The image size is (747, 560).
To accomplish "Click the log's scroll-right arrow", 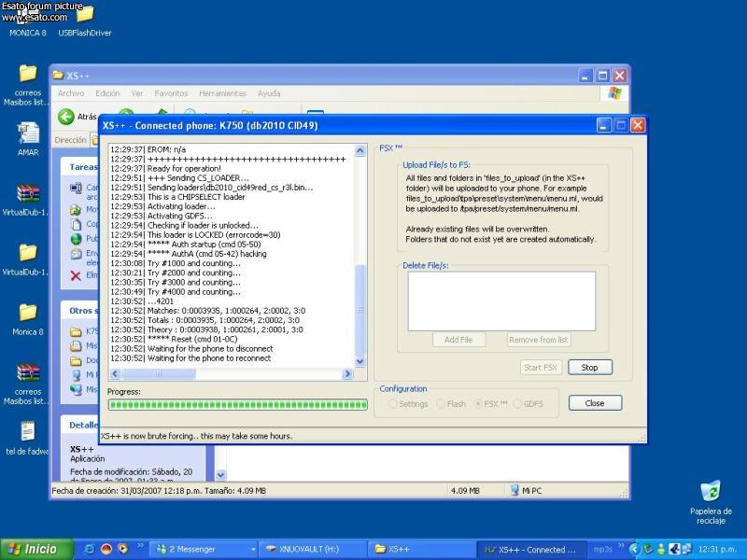I will click(347, 374).
